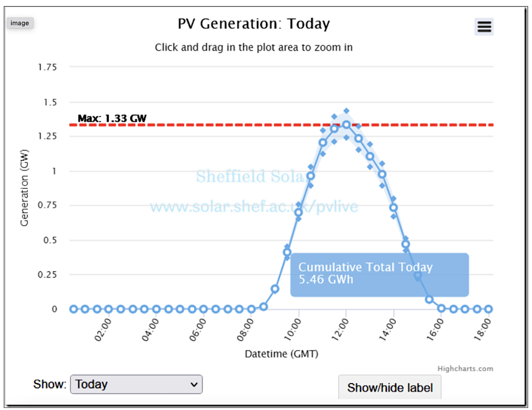Click the data point at 14:00
The height and width of the screenshot is (410, 532).
pyautogui.click(x=393, y=207)
